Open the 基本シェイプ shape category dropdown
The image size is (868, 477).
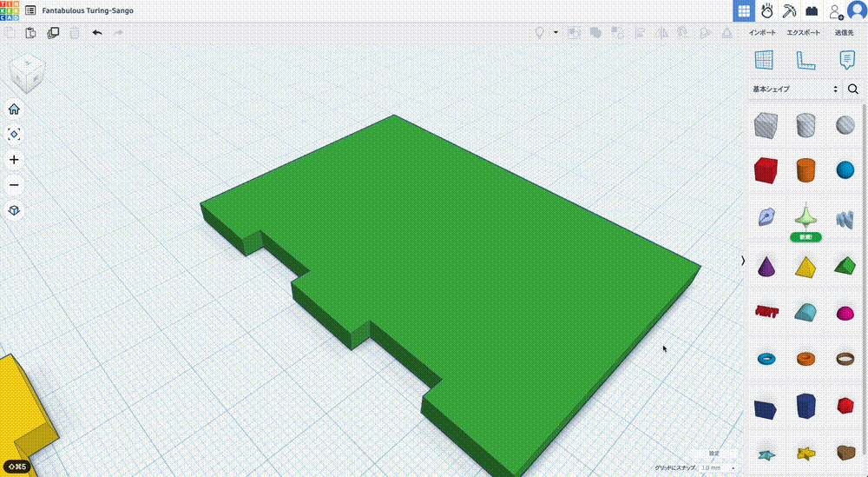(x=795, y=89)
